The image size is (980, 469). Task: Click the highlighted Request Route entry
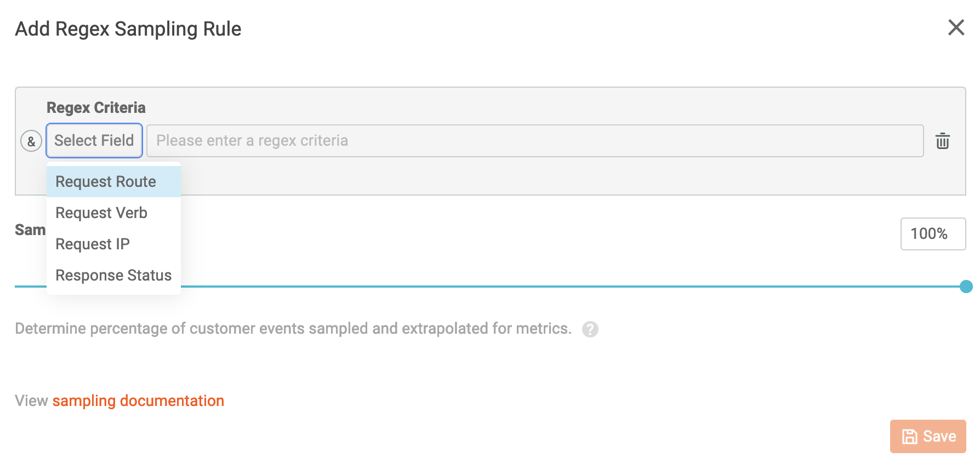coord(105,181)
